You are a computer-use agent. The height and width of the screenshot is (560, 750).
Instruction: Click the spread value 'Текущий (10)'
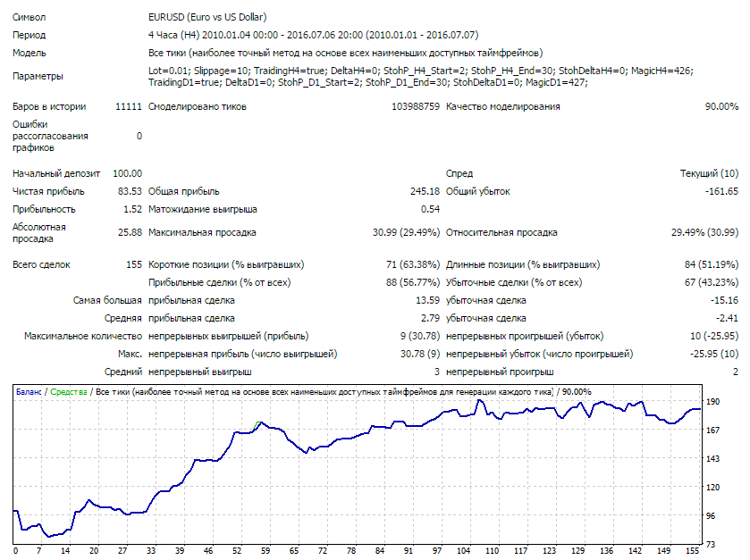click(x=709, y=173)
